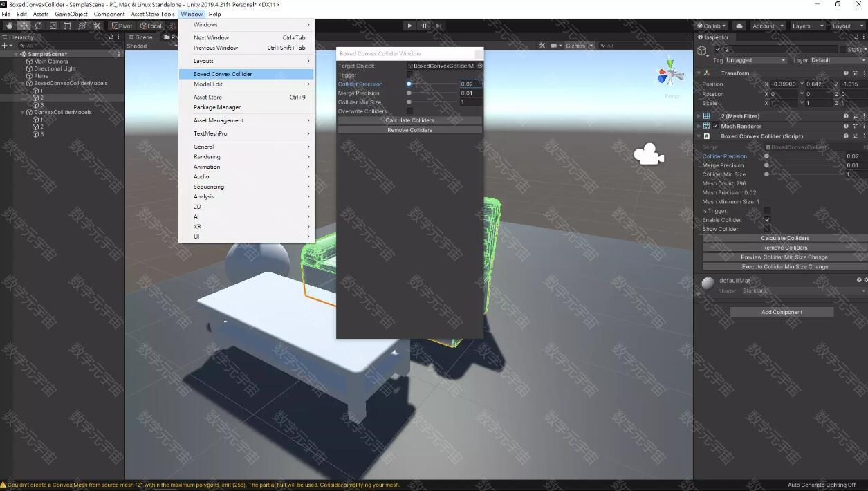Collapse the BoxedConvexColliderModels tree node
Image resolution: width=868 pixels, height=491 pixels.
[x=23, y=83]
